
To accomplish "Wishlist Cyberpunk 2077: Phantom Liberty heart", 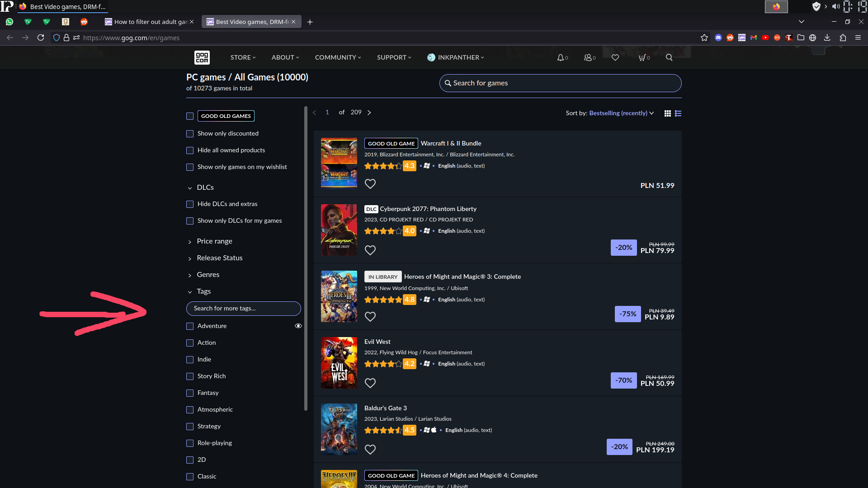I will pyautogui.click(x=370, y=250).
